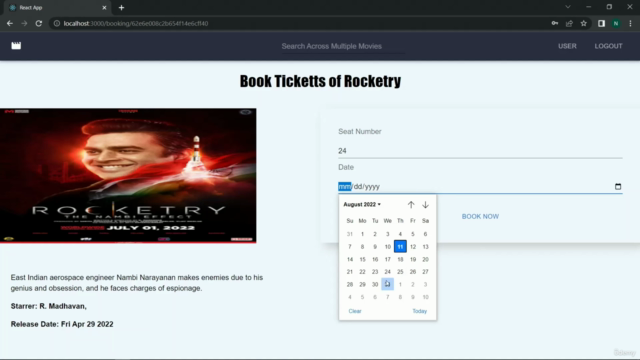Choose August 22 in the calendar
The image size is (640, 360).
(362, 272)
